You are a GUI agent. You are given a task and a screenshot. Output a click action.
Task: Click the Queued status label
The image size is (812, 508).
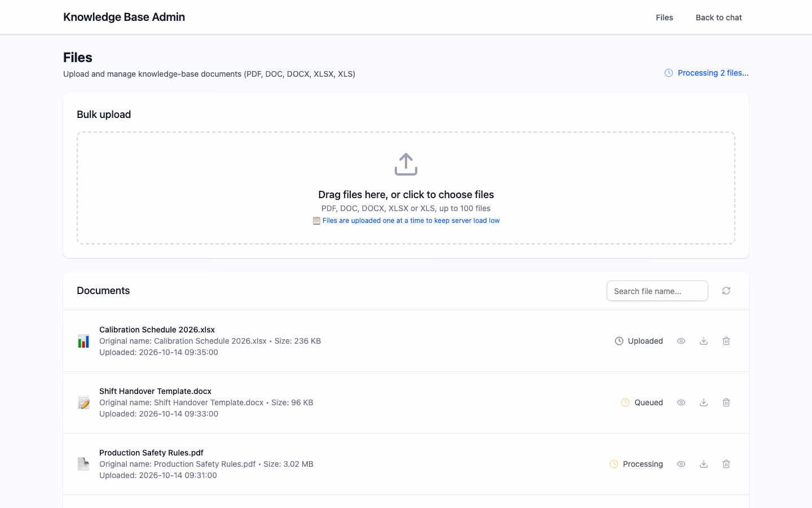(x=648, y=402)
